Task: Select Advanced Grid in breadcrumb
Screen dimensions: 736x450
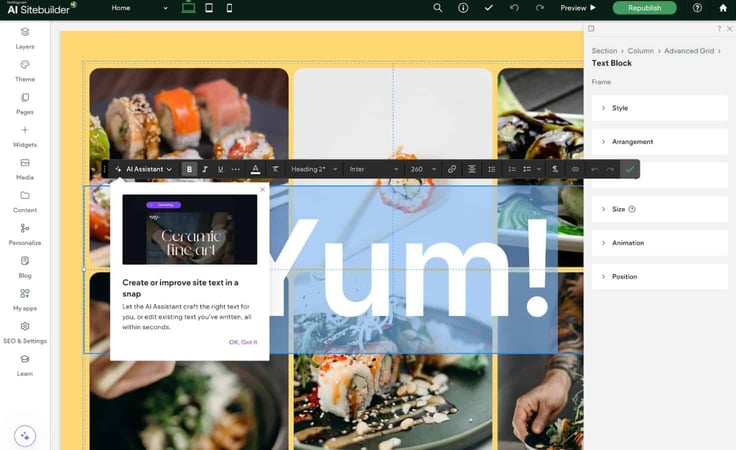Action: (689, 51)
